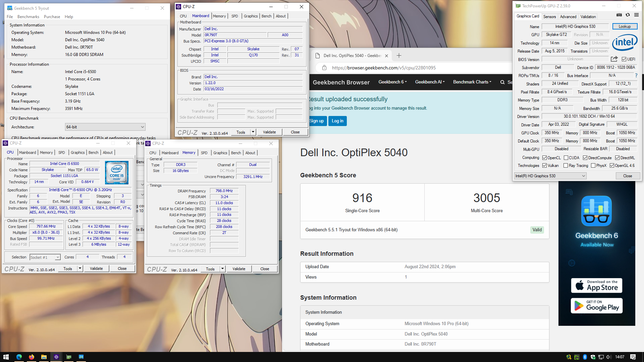Image resolution: width=644 pixels, height=362 pixels.
Task: Click the Intel Core i5 badge in CPU-Z
Action: [x=117, y=173]
